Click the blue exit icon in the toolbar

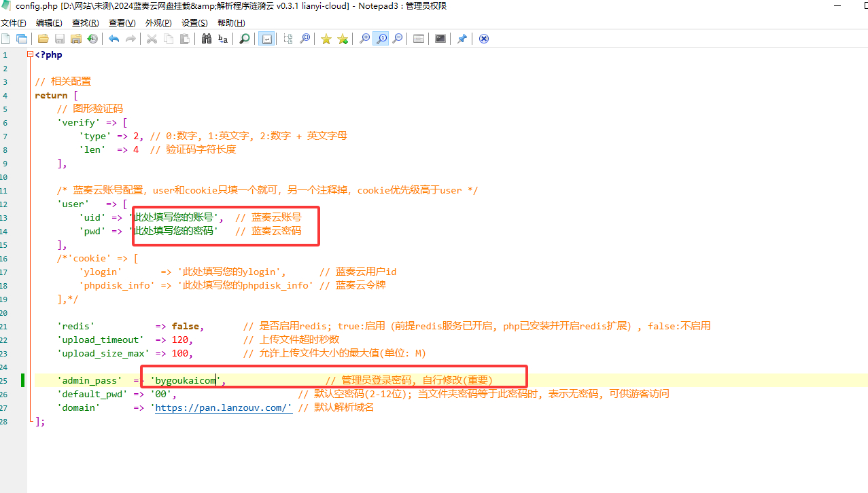tap(483, 39)
